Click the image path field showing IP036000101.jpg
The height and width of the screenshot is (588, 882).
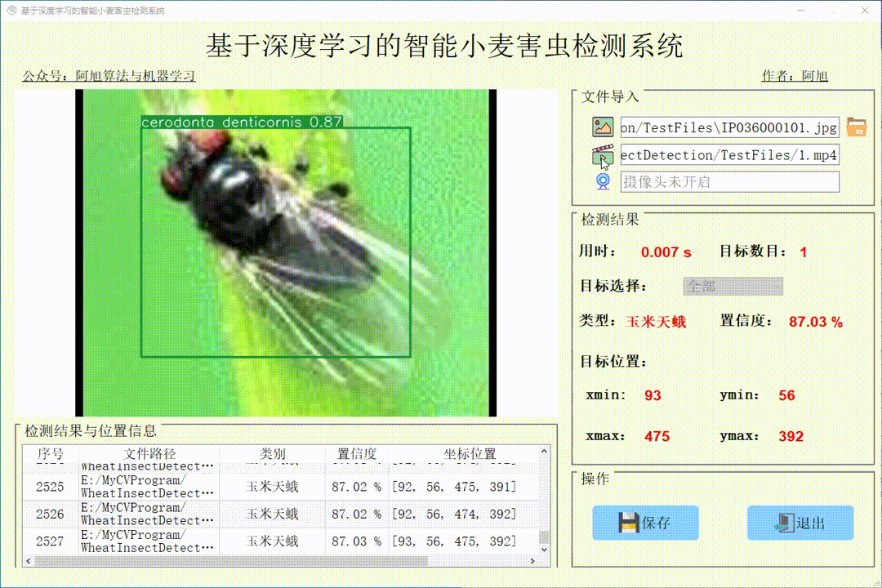tap(731, 127)
